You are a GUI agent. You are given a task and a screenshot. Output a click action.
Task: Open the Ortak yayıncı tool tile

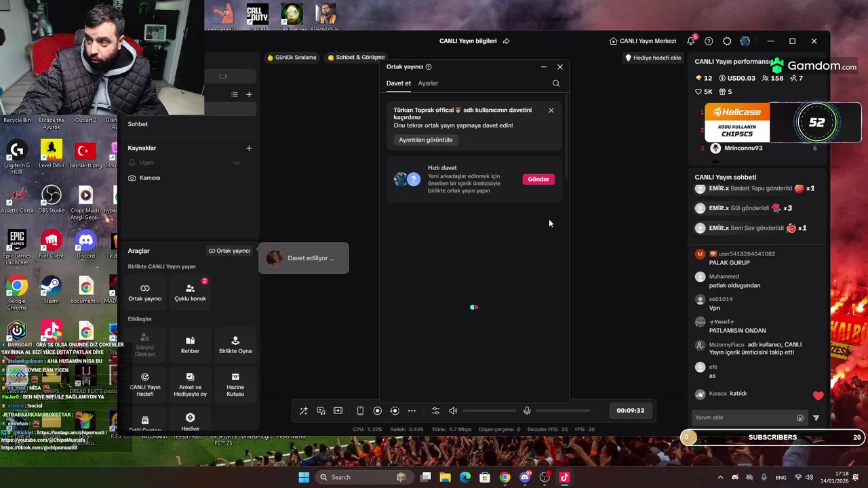pyautogui.click(x=145, y=293)
